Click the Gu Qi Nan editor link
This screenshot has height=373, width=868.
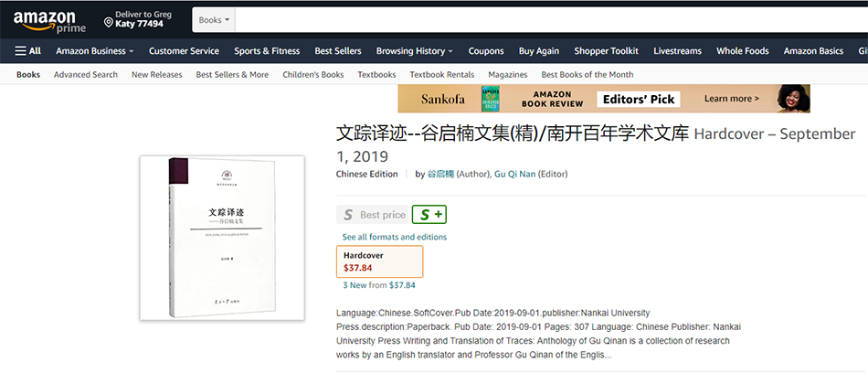(513, 174)
